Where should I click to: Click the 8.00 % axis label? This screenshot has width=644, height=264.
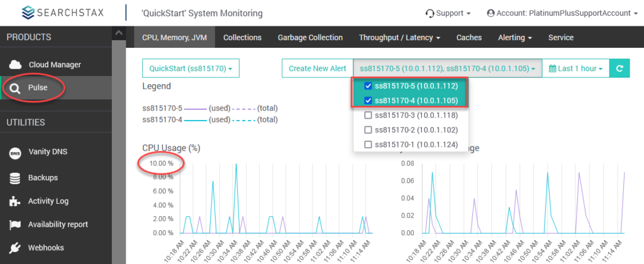[162, 177]
